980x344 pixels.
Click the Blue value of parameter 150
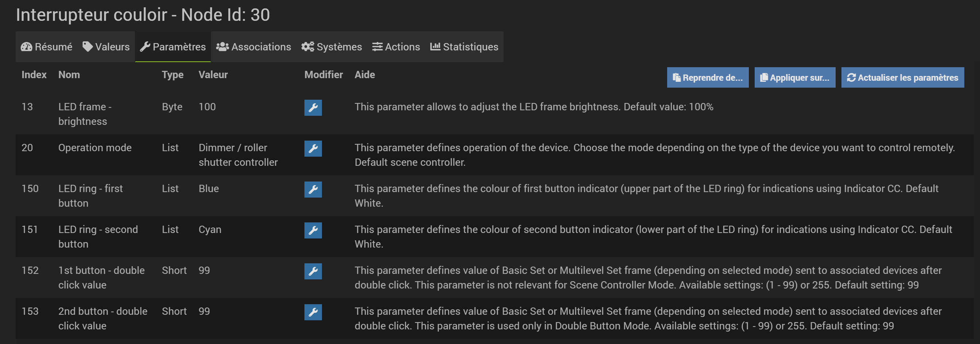[x=209, y=188]
